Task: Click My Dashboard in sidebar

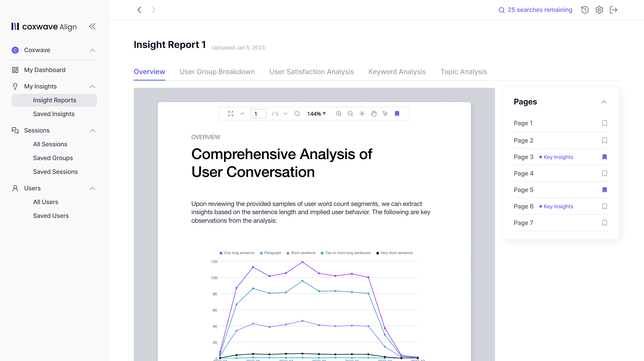Action: pos(45,70)
